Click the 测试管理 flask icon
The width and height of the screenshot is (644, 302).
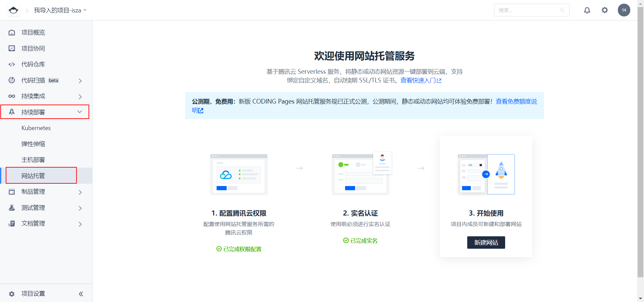pyautogui.click(x=12, y=207)
